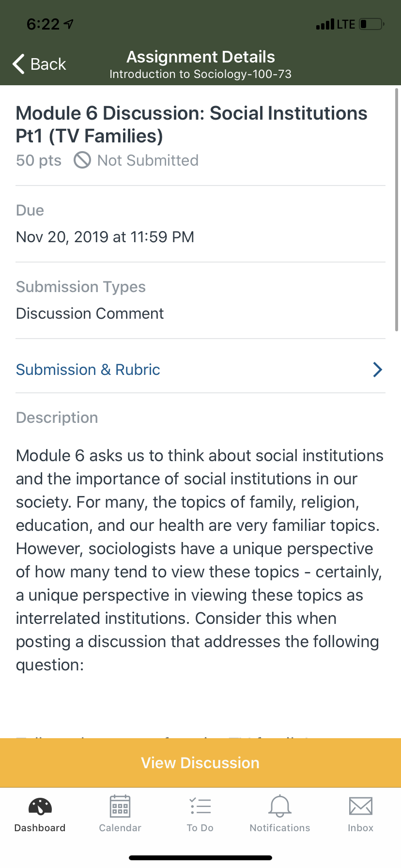Tap the back chevron arrow icon
The image size is (401, 868).
(19, 64)
